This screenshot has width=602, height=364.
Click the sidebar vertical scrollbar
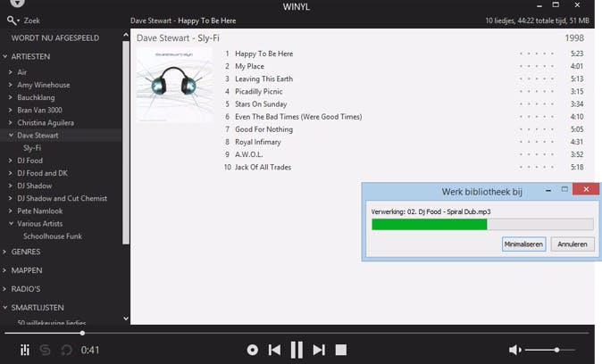(x=126, y=143)
